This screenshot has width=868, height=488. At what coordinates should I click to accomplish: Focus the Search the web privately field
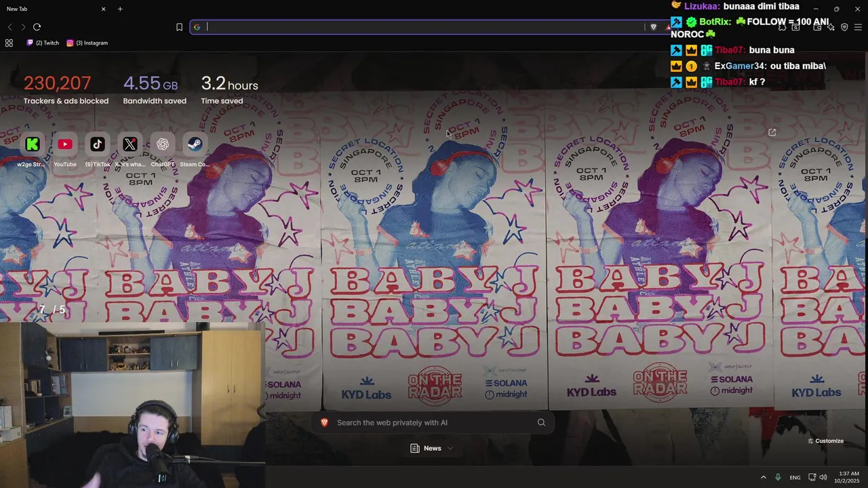433,422
